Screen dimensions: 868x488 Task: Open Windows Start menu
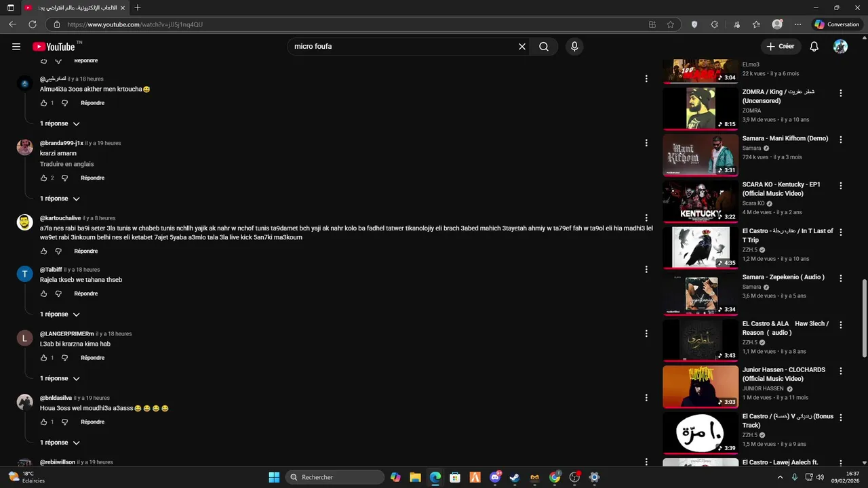click(274, 477)
